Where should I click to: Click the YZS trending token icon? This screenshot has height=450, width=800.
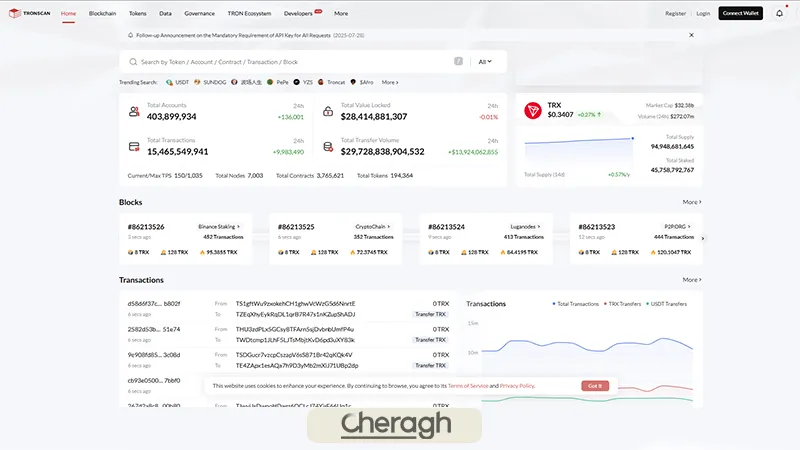click(x=296, y=82)
